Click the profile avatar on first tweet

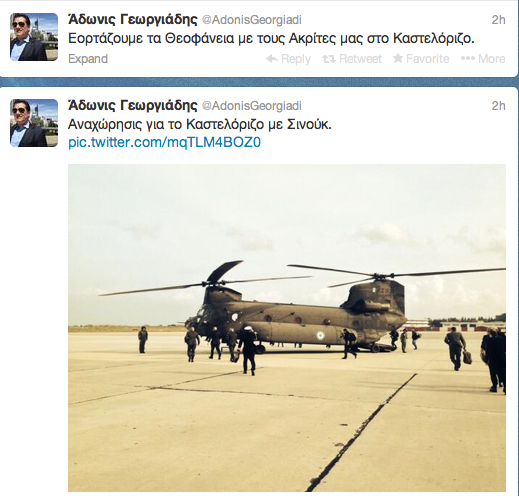click(x=34, y=37)
